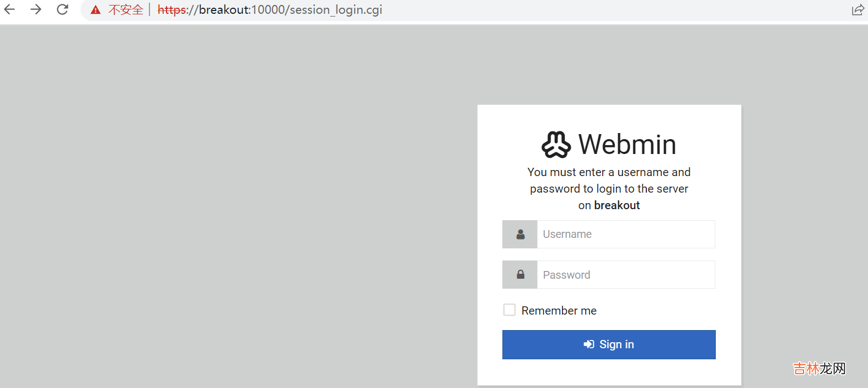
Task: Focus the Password input field
Action: pyautogui.click(x=625, y=275)
